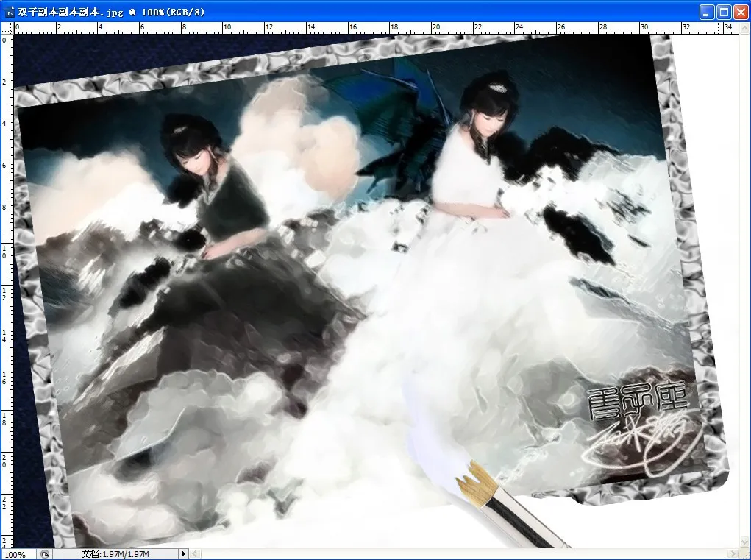Click the 100% zoom percentage field
751x560 pixels.
coord(16,554)
